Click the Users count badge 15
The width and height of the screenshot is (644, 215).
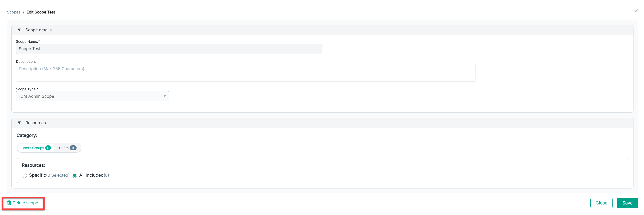pos(73,148)
